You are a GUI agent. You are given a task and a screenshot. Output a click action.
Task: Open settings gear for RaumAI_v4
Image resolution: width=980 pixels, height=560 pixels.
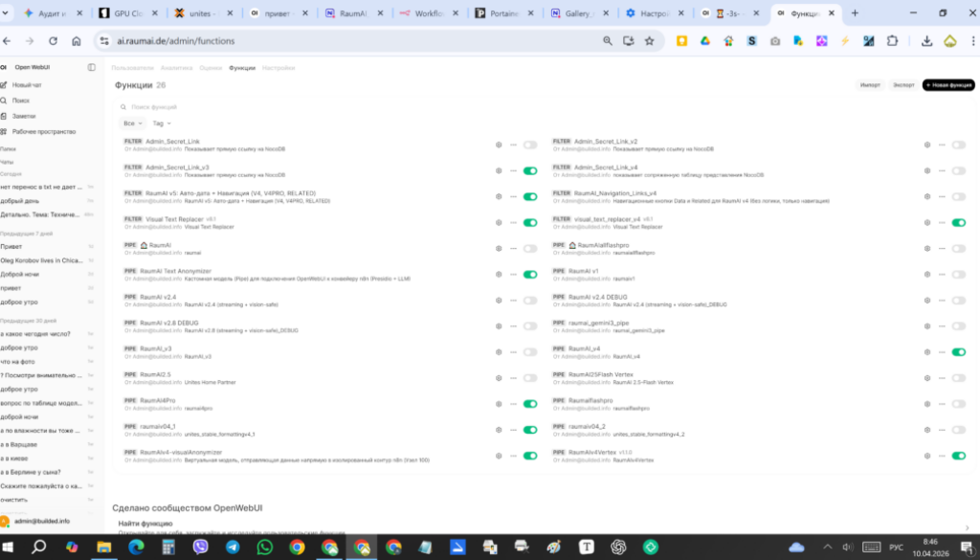coord(927,352)
